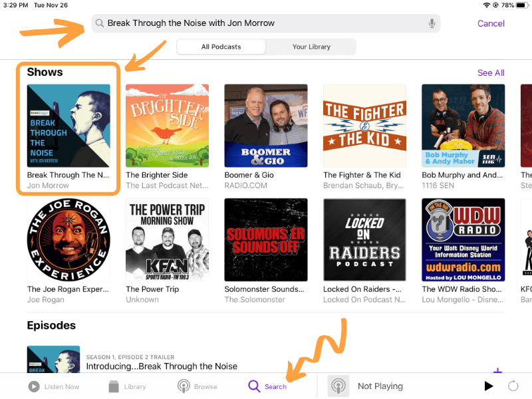
Task: Open WDW Radio show artwork
Action: [463, 240]
